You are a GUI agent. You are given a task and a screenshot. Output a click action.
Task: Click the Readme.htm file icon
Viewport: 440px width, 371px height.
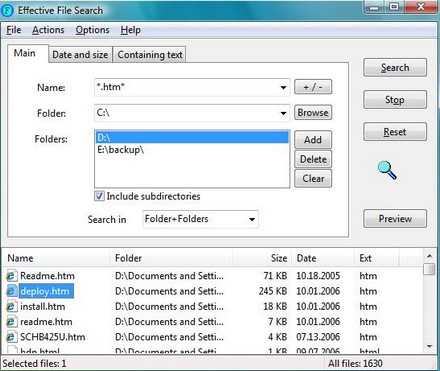click(11, 276)
